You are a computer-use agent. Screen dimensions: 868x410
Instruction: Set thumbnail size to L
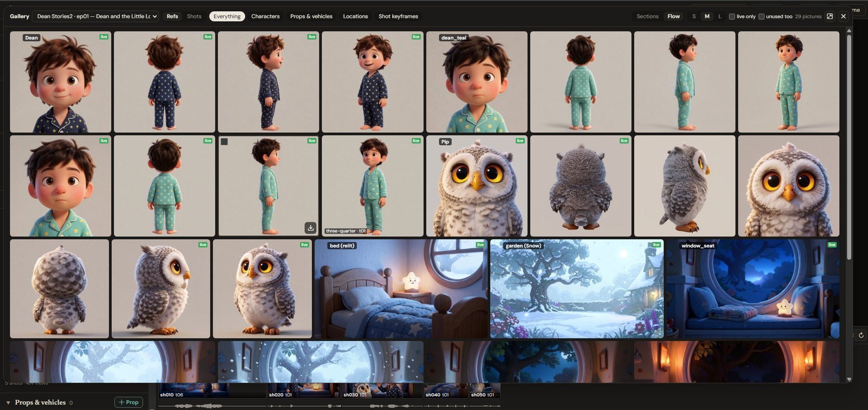coord(720,16)
